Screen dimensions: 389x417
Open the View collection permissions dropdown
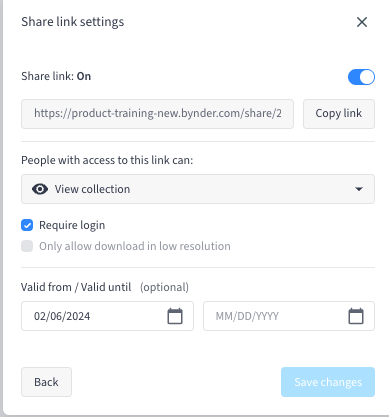[198, 189]
